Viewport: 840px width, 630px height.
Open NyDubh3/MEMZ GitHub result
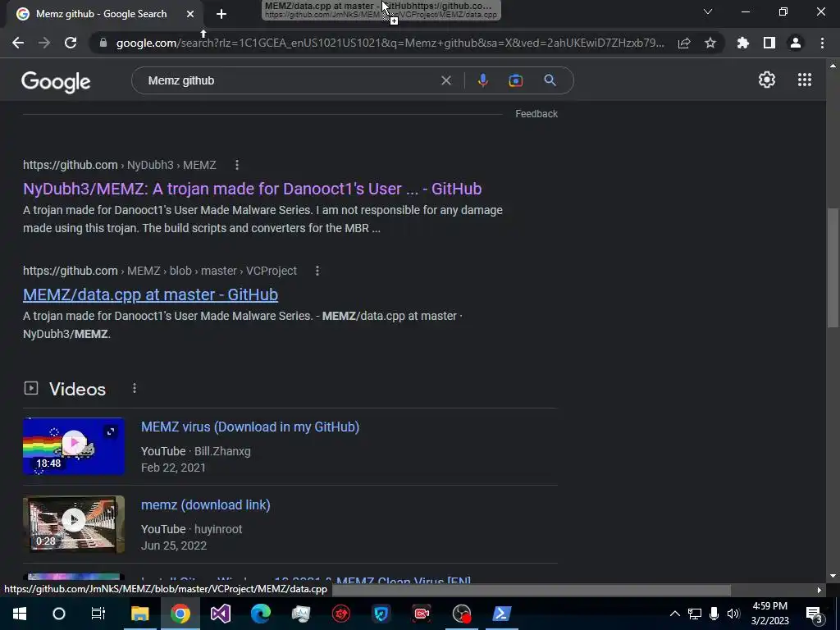253,189
